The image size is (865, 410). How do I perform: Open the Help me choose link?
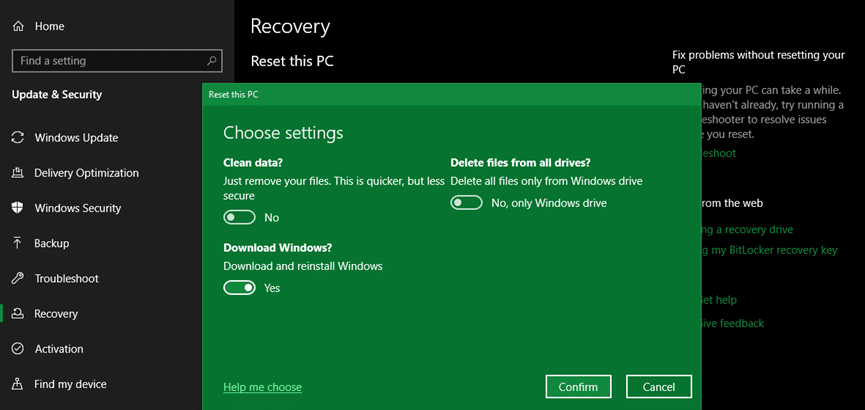pyautogui.click(x=262, y=387)
